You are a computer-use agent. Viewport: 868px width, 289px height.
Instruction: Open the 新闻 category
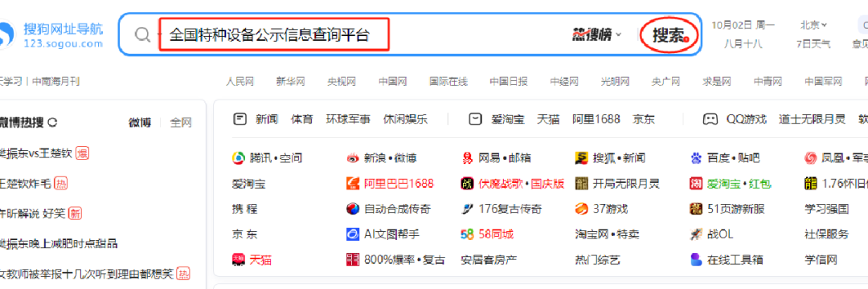coord(267,119)
